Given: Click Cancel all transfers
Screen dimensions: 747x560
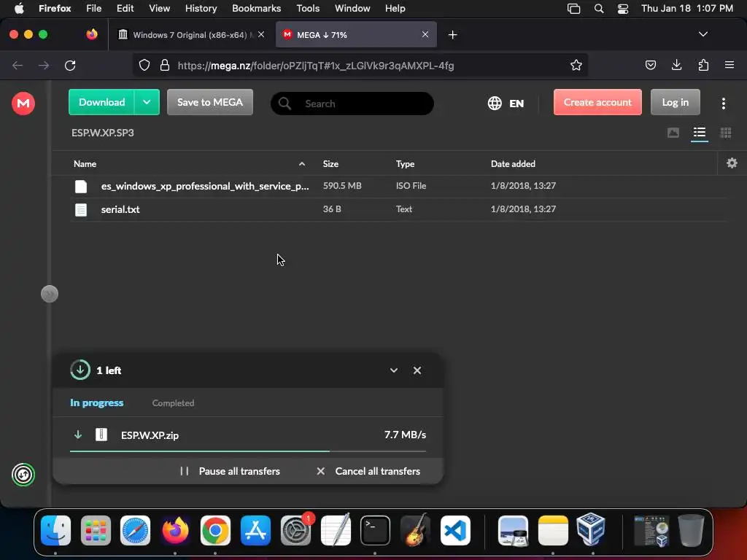Looking at the screenshot, I should [368, 471].
